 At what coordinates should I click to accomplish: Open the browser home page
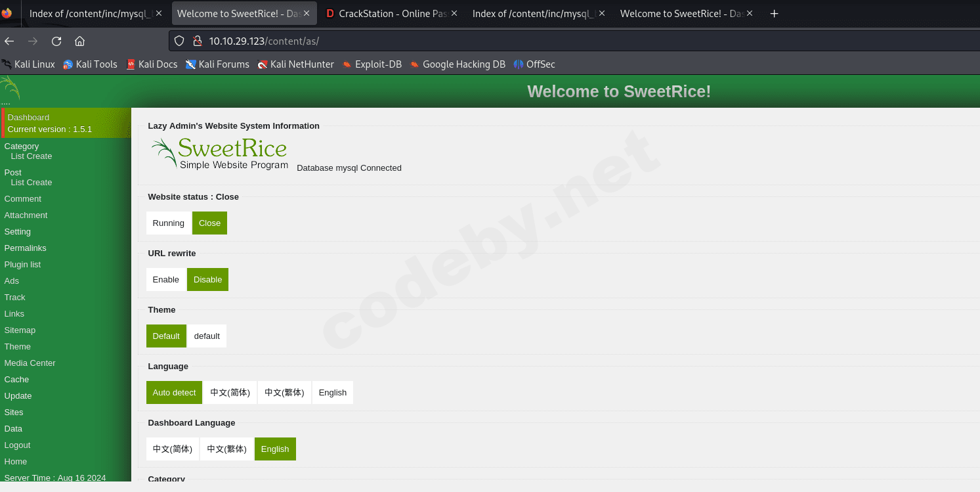pos(80,41)
